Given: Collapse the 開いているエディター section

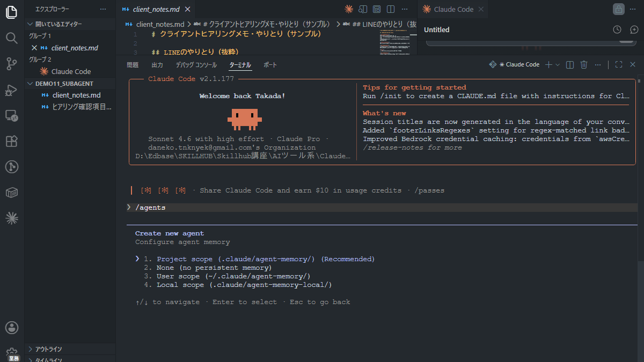Looking at the screenshot, I should tap(70, 24).
